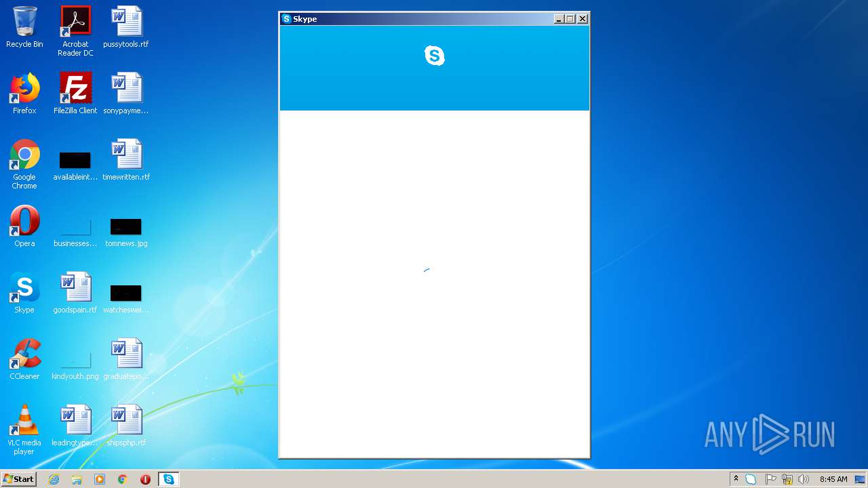Open the 8:45 AM clock
The image size is (868, 488).
coord(833,479)
